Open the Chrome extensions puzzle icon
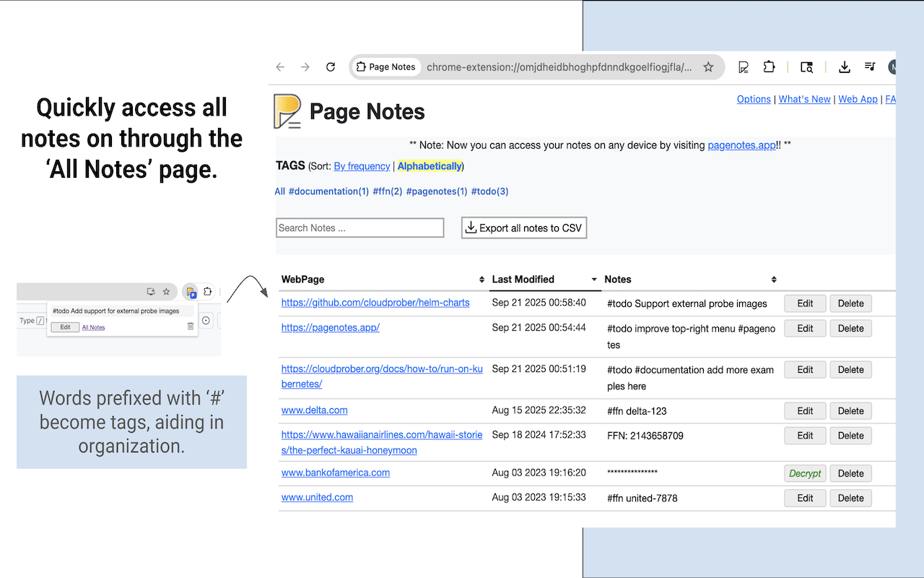The height and width of the screenshot is (578, 924). point(769,66)
